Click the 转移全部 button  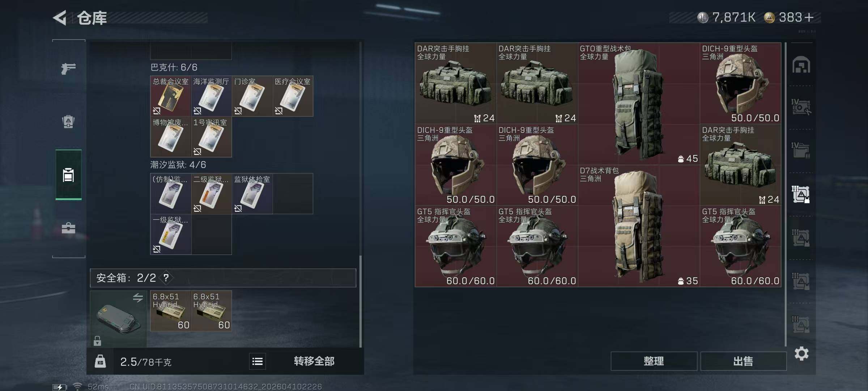tap(314, 361)
